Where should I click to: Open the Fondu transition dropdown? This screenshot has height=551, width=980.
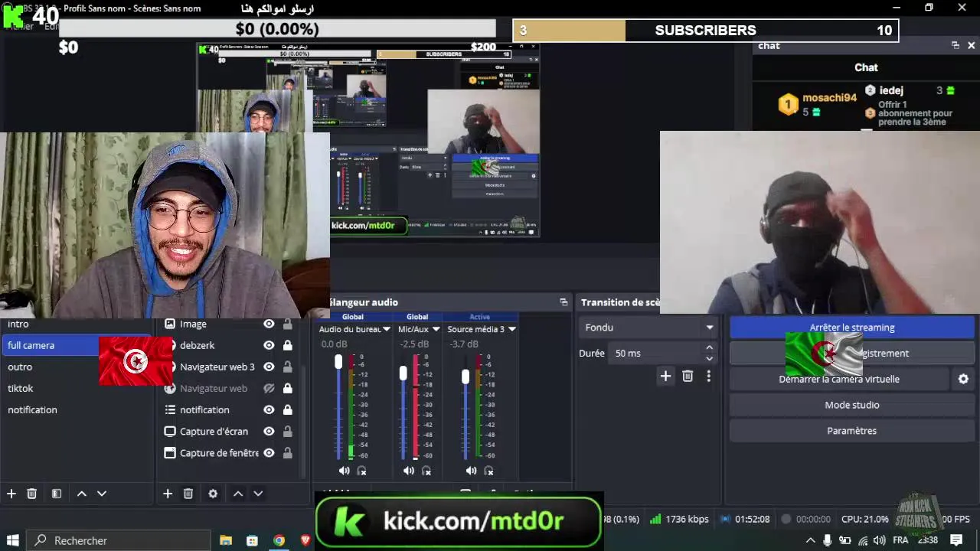pos(648,328)
